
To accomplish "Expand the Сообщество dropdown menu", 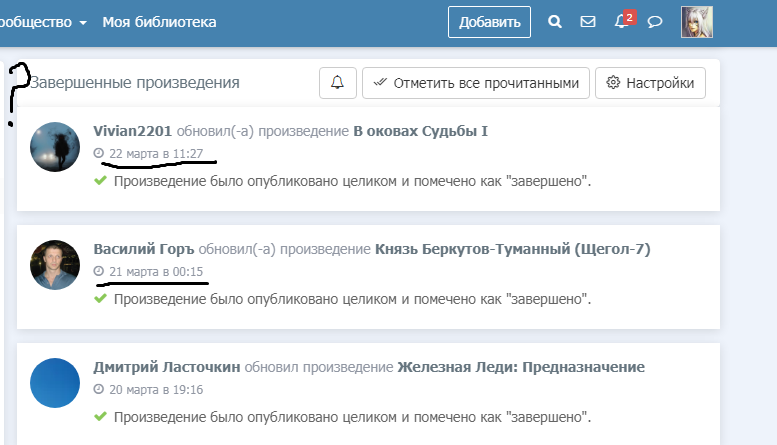I will click(x=45, y=21).
